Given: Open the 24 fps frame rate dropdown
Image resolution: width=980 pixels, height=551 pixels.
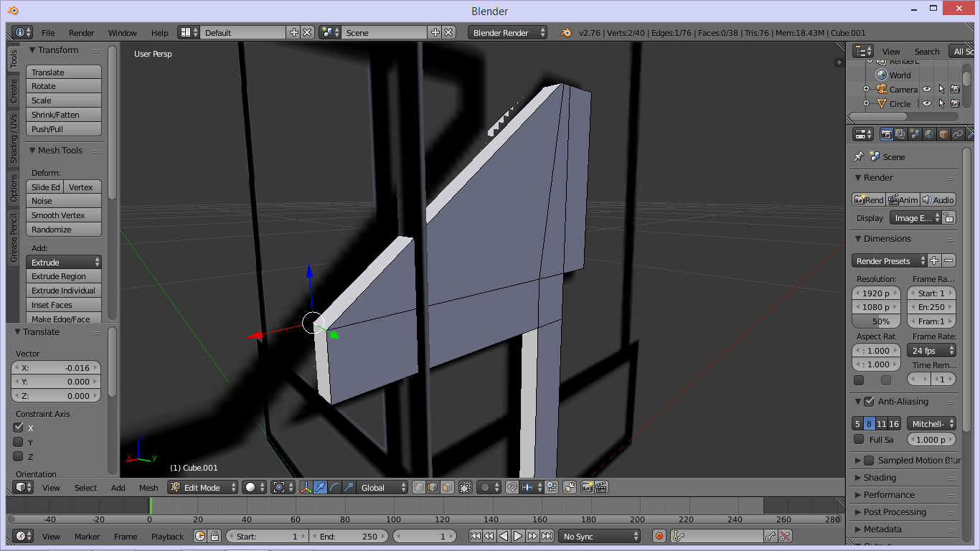Looking at the screenshot, I should click(x=932, y=351).
